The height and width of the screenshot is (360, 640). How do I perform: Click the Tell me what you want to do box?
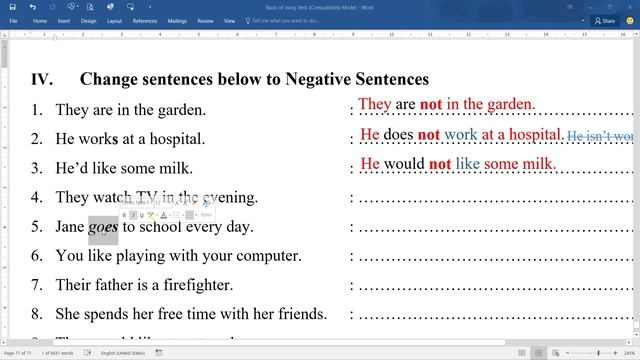point(282,20)
